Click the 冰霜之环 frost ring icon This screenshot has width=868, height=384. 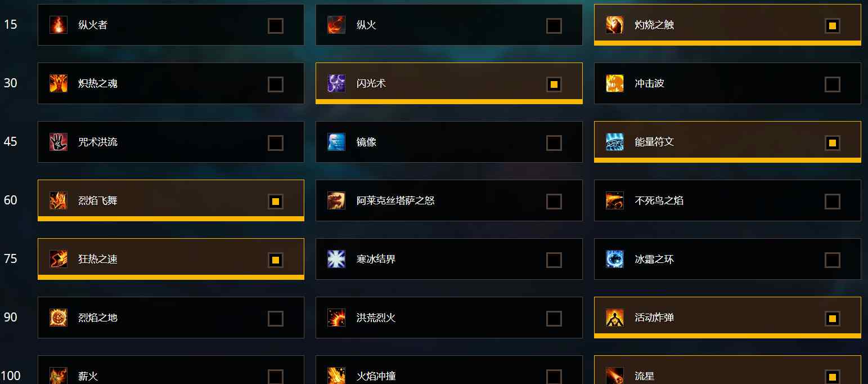(615, 259)
